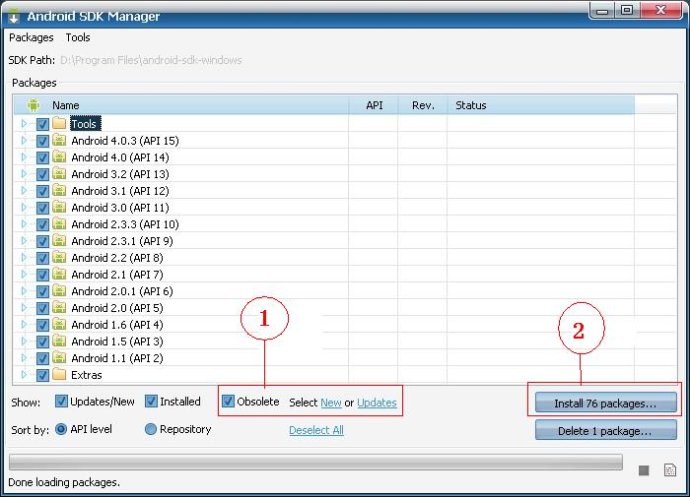Click the Android 2.2 (API 8) package icon
The width and height of the screenshot is (690, 497).
tap(59, 258)
